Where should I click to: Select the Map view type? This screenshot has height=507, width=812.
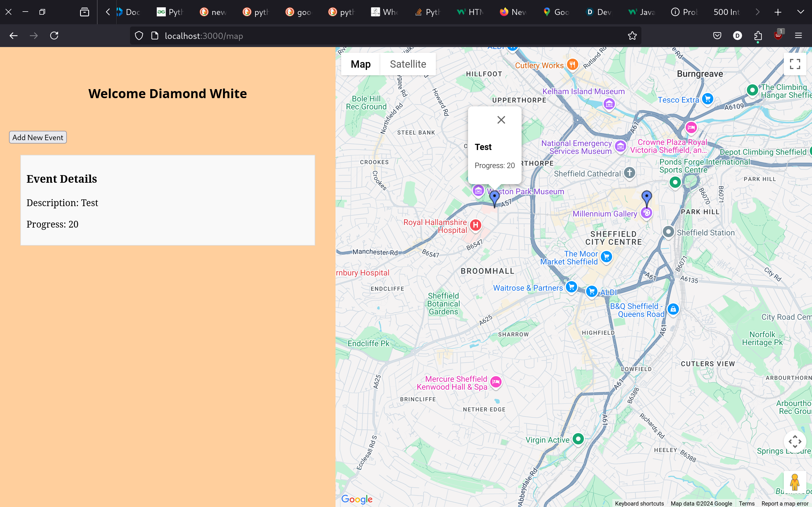(360, 64)
